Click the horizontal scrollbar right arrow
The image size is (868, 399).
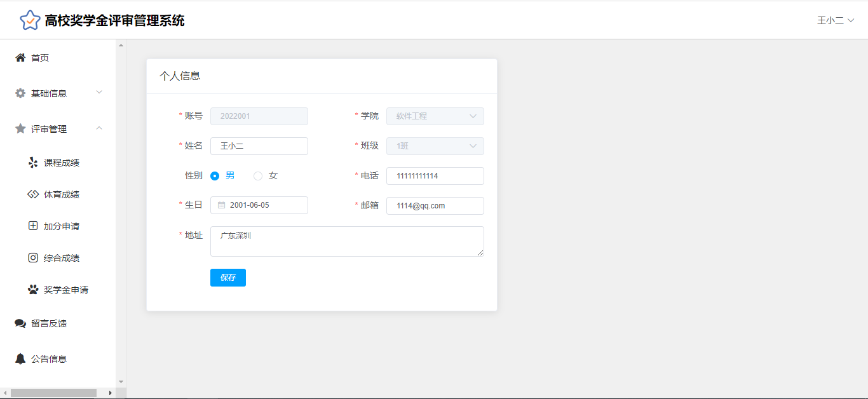click(x=111, y=393)
